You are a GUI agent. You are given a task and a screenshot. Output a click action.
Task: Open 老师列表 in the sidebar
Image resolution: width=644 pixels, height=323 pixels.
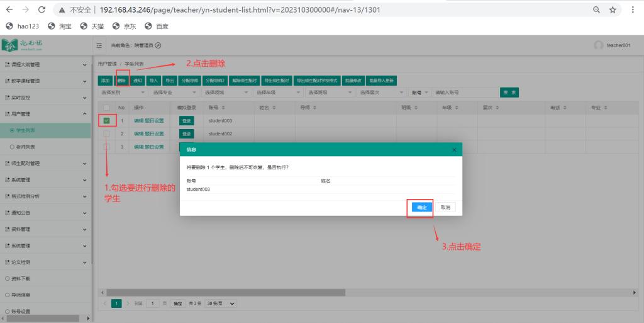(x=26, y=147)
